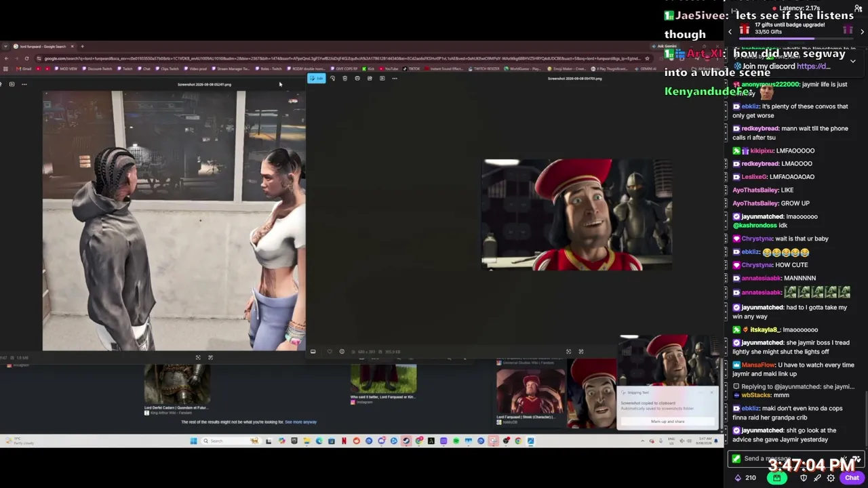Click username MansaFlow in chat
868x488 pixels.
760,365
